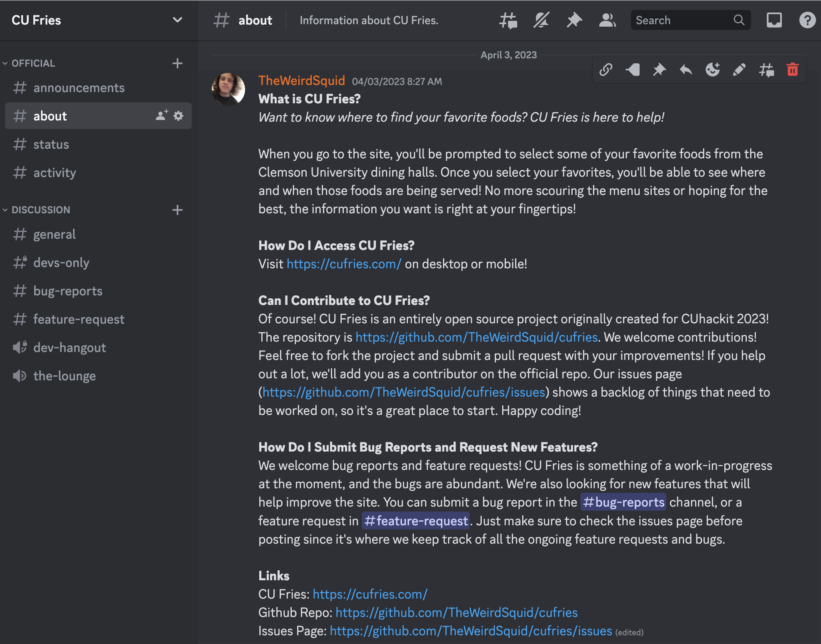The height and width of the screenshot is (644, 821).
Task: Click TheWeirdSquid username
Action: 302,80
